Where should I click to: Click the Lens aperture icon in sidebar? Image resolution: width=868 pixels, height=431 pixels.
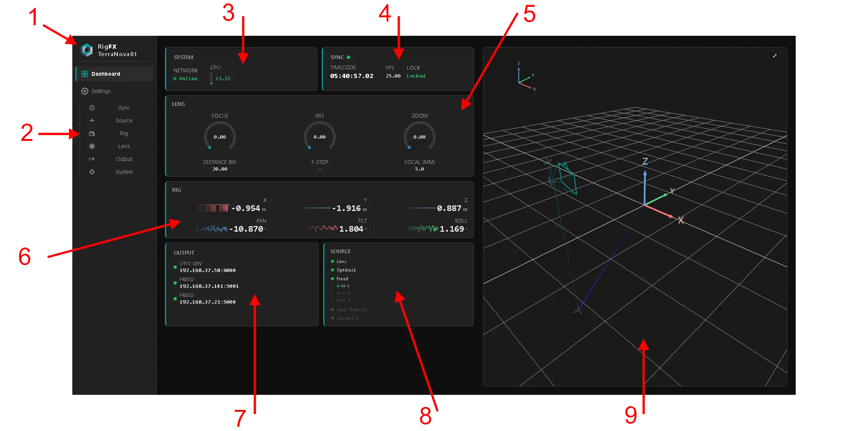point(92,146)
